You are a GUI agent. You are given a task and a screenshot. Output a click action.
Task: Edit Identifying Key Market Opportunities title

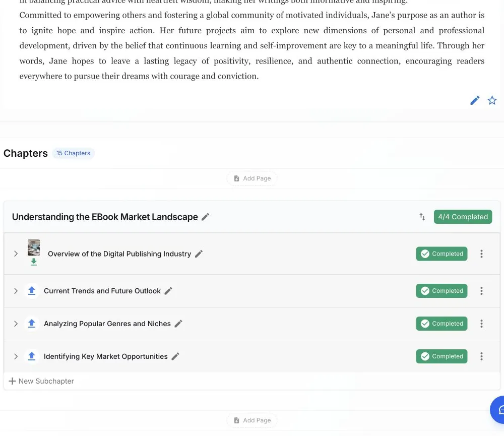(x=175, y=356)
